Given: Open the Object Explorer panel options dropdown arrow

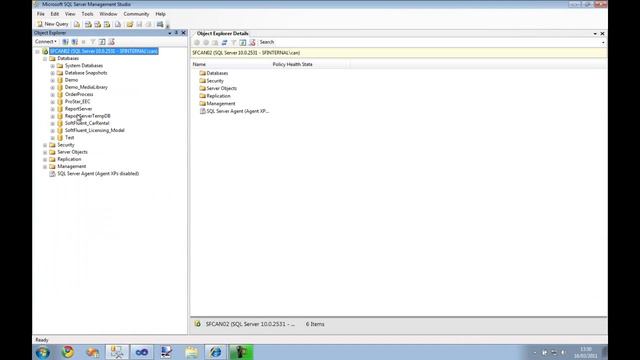Looking at the screenshot, I should pos(170,33).
